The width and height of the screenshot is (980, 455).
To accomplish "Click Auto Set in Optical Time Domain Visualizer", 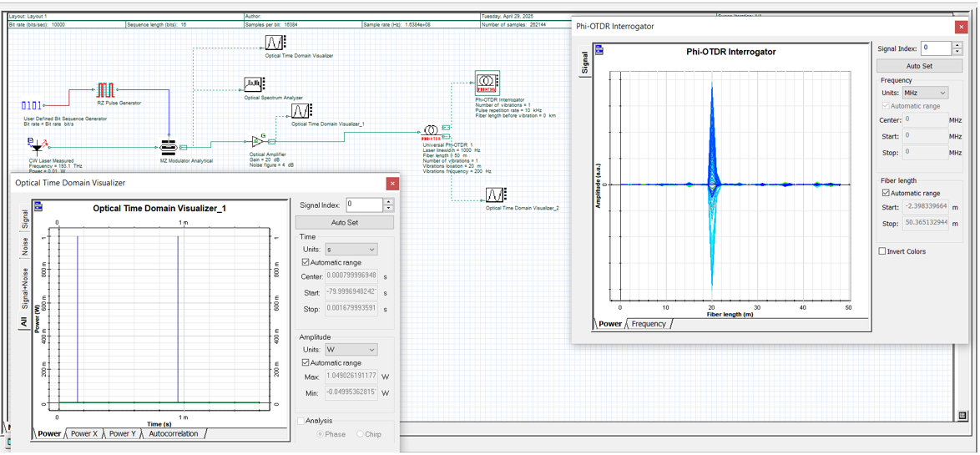I will [344, 223].
